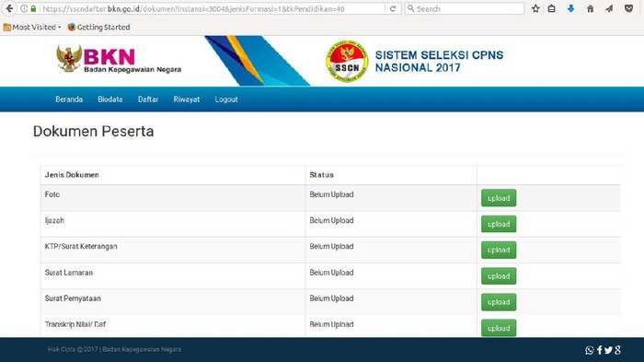Image resolution: width=644 pixels, height=362 pixels.
Task: Select the Ijazah row label
Action: pyautogui.click(x=54, y=220)
